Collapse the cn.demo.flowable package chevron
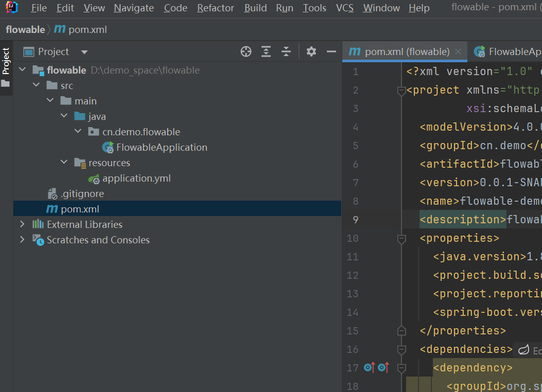This screenshot has height=392, width=542. click(78, 131)
